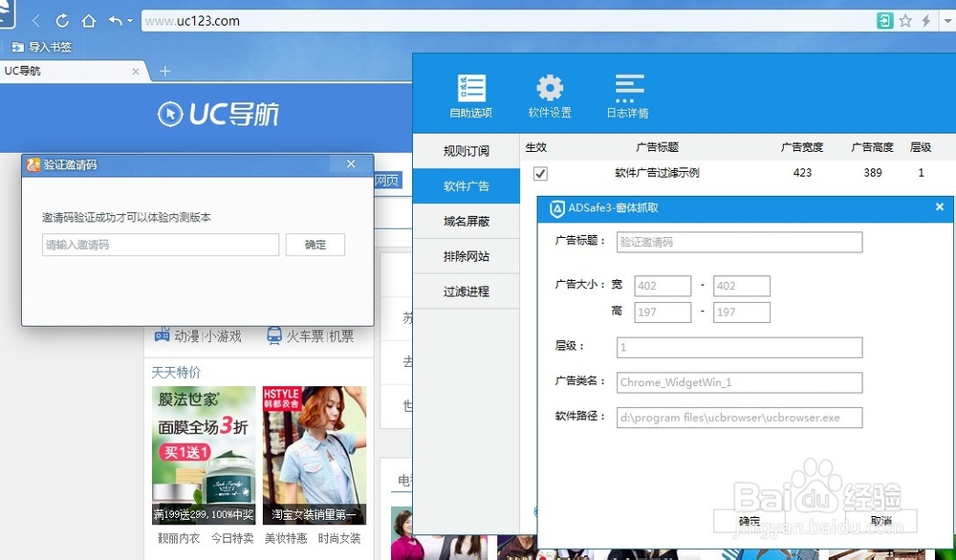Open a new tab with plus button
Screen dimensions: 956x560
point(164,72)
